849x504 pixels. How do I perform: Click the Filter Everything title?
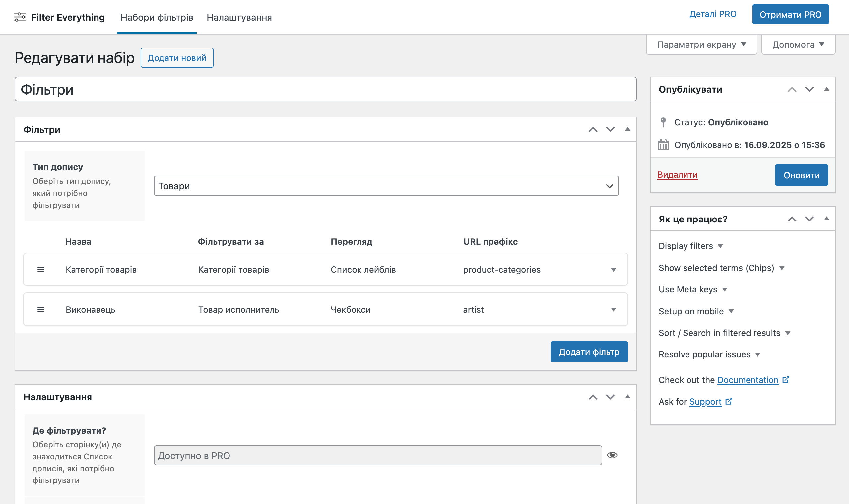[68, 17]
